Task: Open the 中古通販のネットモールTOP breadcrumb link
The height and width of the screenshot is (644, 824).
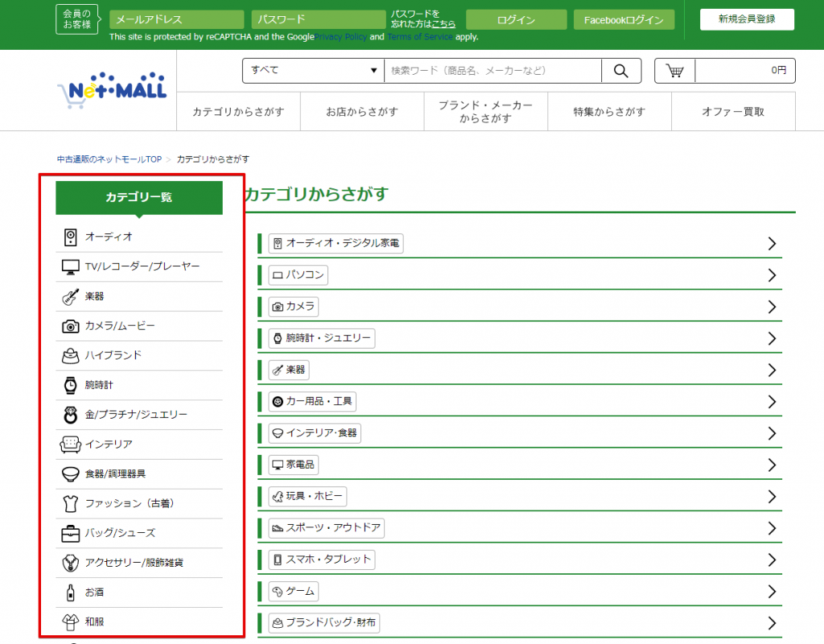Action: click(x=109, y=159)
